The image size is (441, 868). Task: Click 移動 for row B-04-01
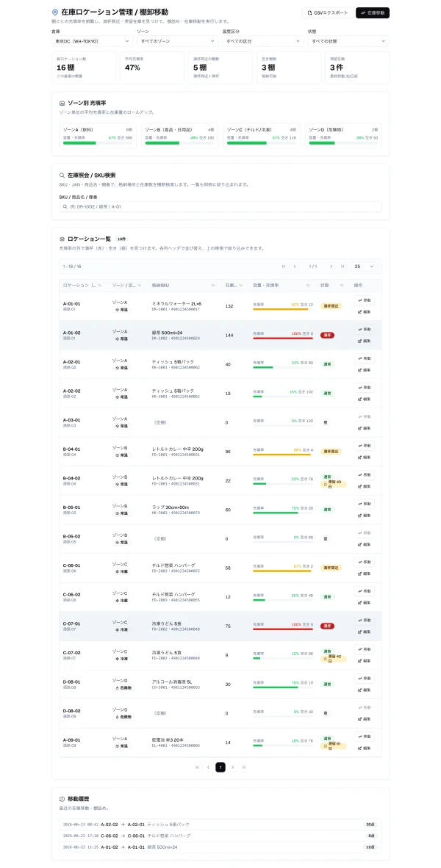point(365,446)
